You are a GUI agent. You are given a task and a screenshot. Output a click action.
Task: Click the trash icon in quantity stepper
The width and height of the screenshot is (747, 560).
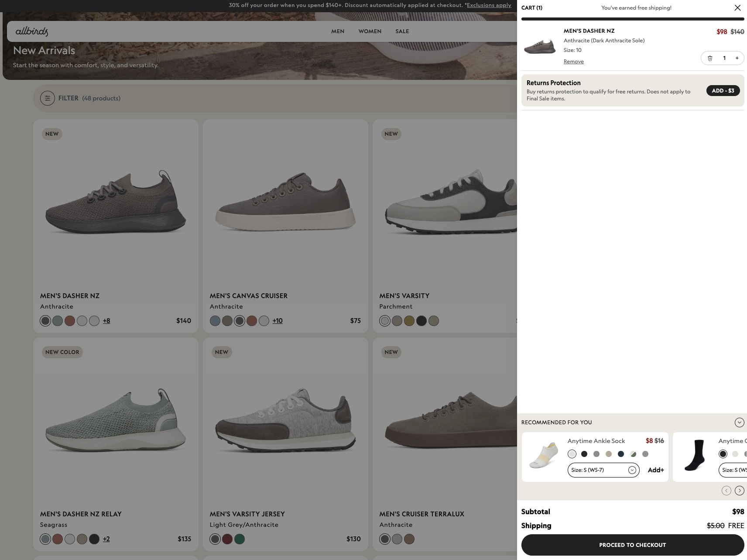point(710,58)
